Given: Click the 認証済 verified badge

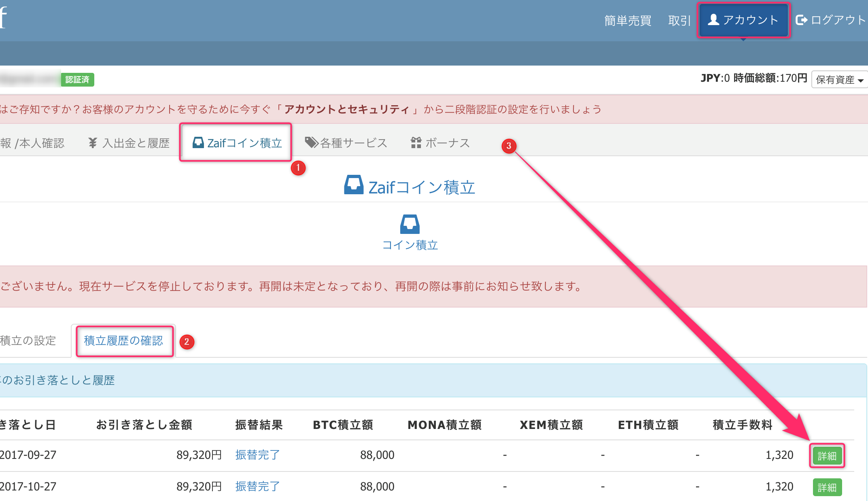Looking at the screenshot, I should click(77, 80).
